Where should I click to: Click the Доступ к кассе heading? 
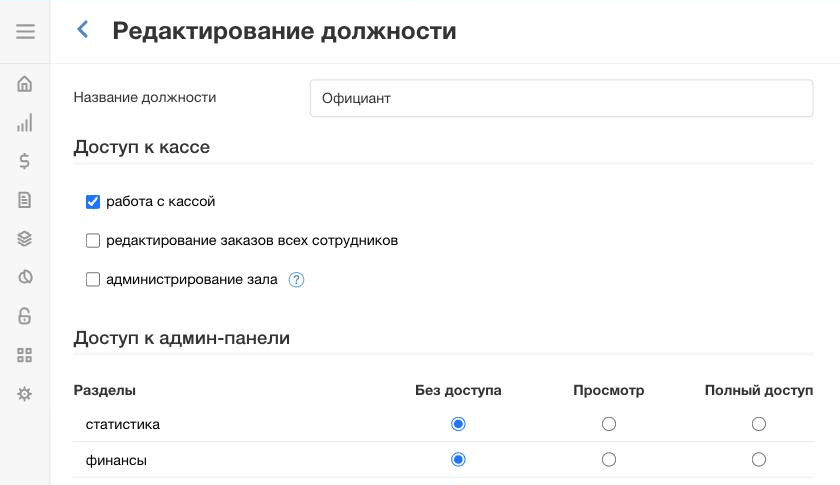tap(141, 147)
